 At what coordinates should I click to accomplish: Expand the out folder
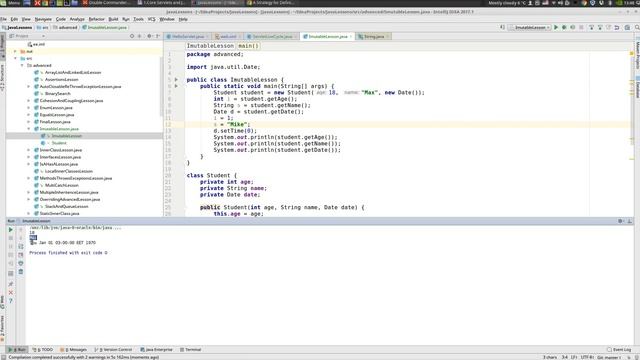(x=16, y=51)
